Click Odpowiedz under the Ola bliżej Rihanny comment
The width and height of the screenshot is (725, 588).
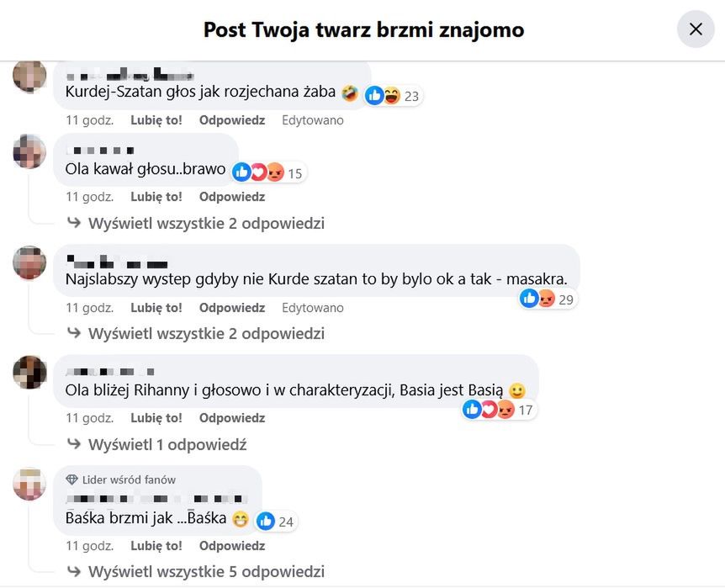pyautogui.click(x=232, y=418)
